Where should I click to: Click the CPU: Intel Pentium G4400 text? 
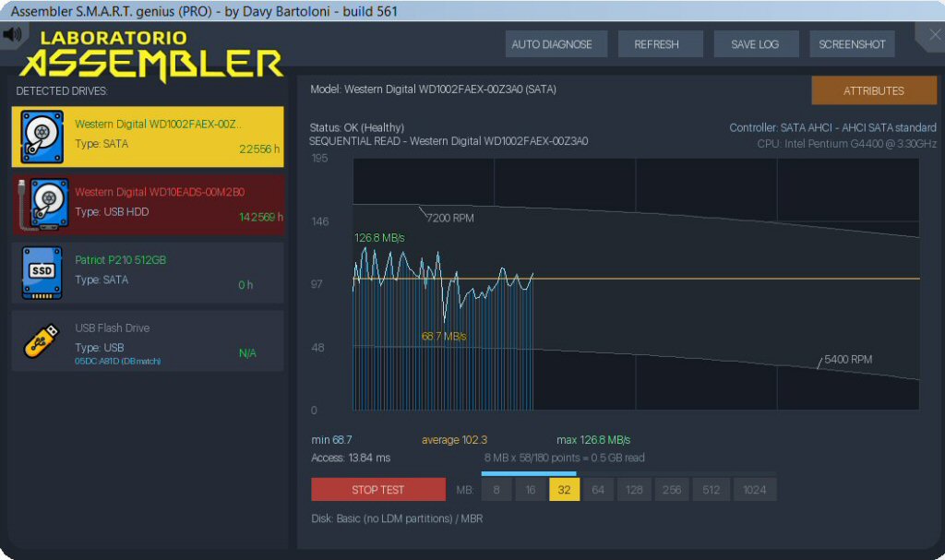[847, 144]
